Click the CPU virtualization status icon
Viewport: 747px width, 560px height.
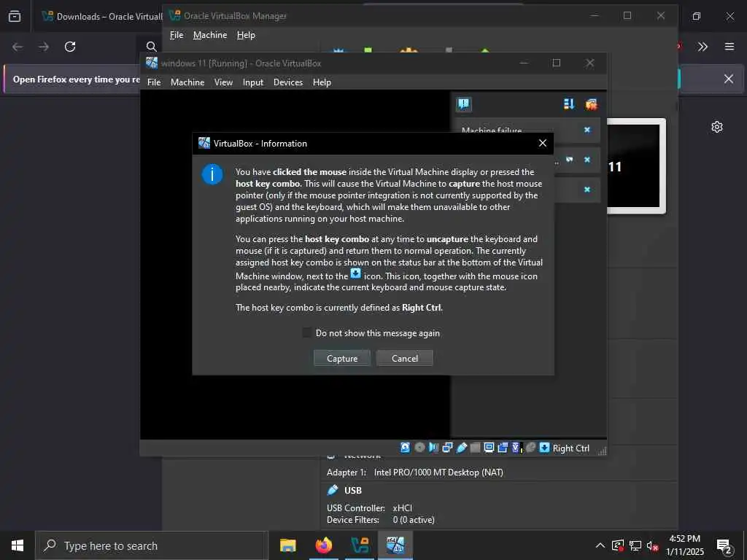(516, 448)
